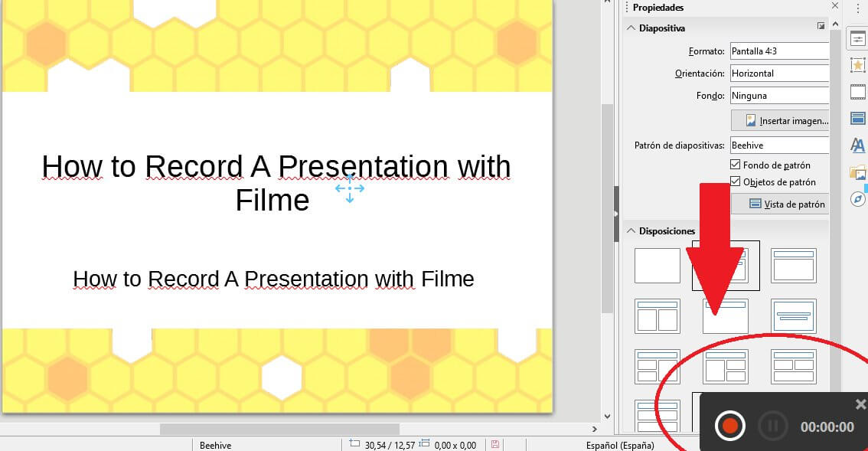The width and height of the screenshot is (868, 451).
Task: Click the horizontal scrollbar thumb under the slide
Action: coord(279,429)
